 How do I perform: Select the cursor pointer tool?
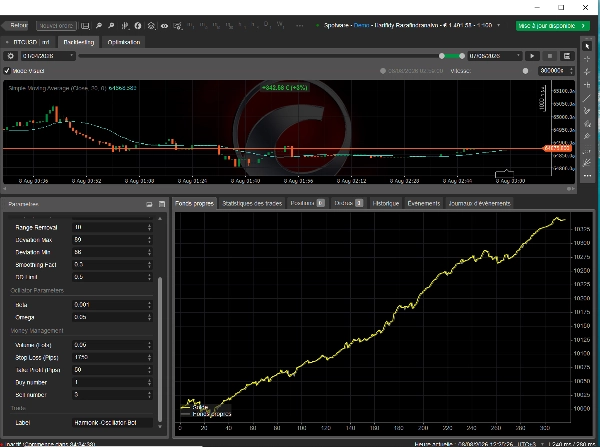[587, 46]
